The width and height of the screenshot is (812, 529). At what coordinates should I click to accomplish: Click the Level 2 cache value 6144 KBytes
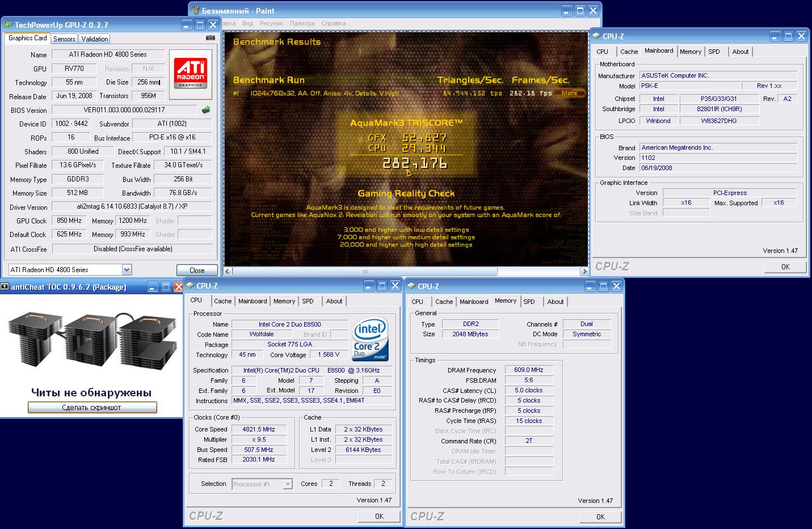coord(363,450)
